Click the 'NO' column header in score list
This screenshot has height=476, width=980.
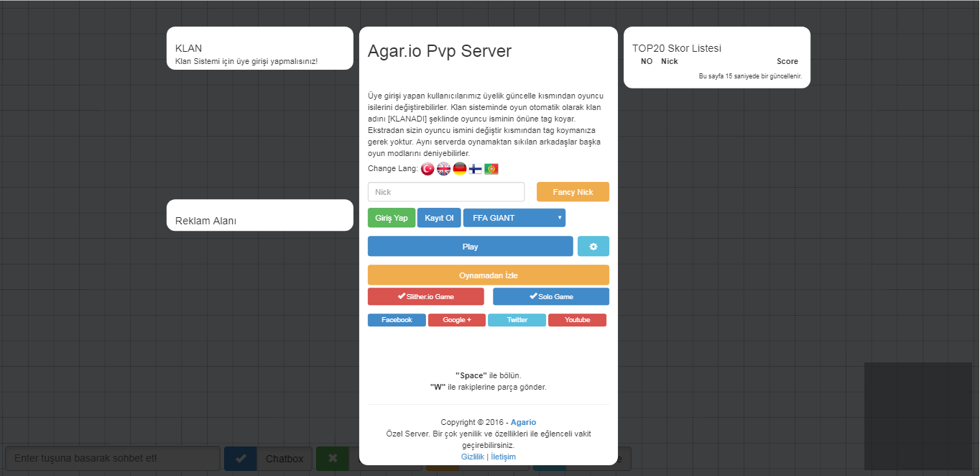tap(647, 61)
